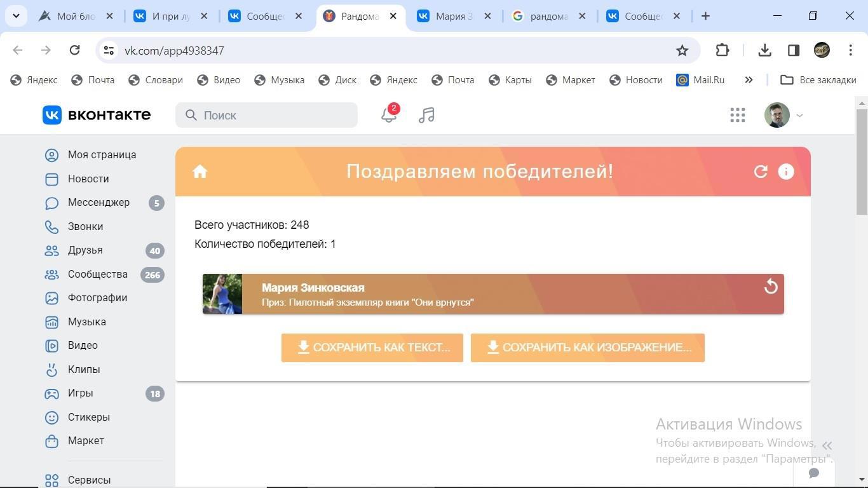Open the Диск bookmark
This screenshot has width=868, height=488.
(337, 80)
